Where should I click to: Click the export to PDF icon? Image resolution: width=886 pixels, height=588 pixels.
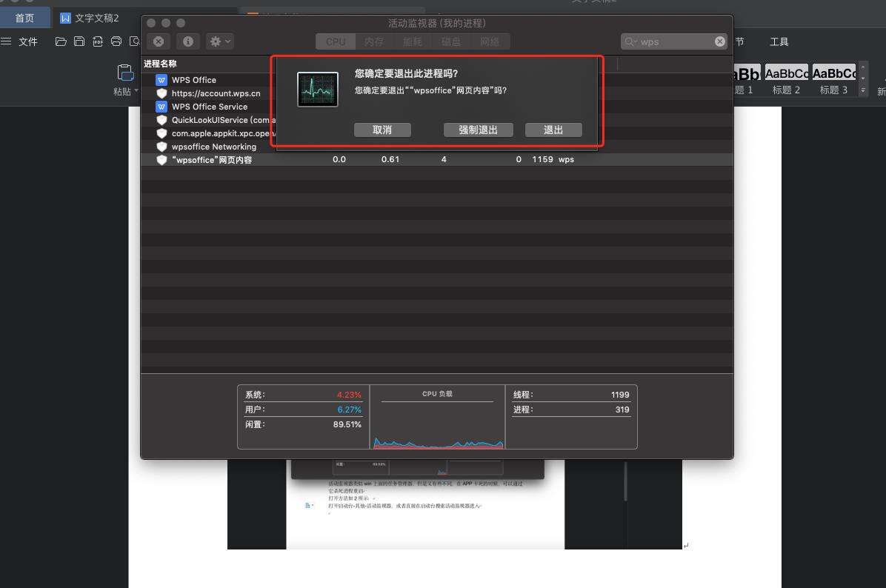click(x=98, y=41)
